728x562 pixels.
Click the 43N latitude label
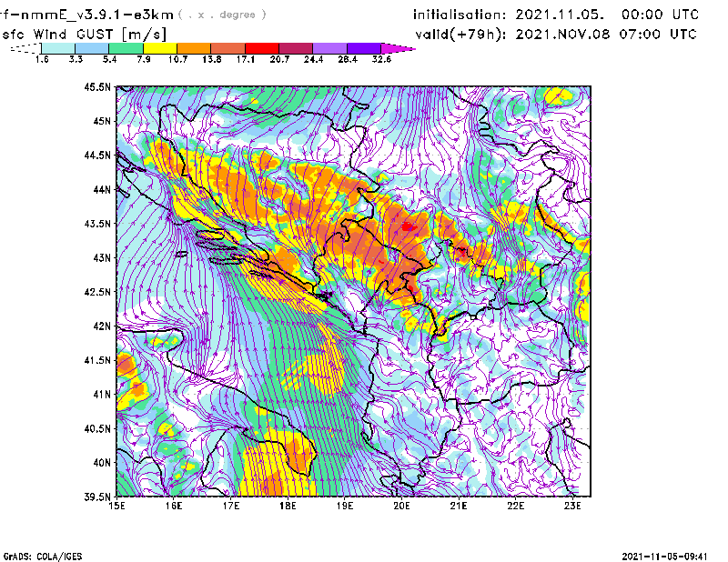click(102, 257)
